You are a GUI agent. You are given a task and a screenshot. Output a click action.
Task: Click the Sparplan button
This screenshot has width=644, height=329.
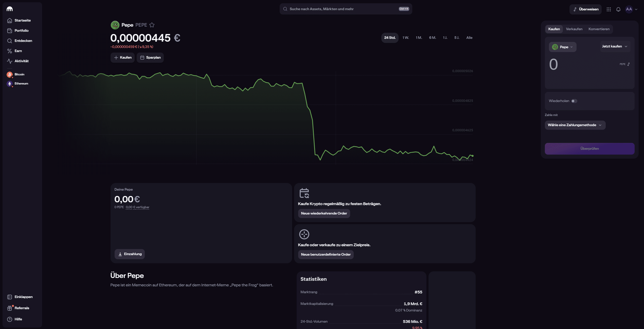[150, 58]
